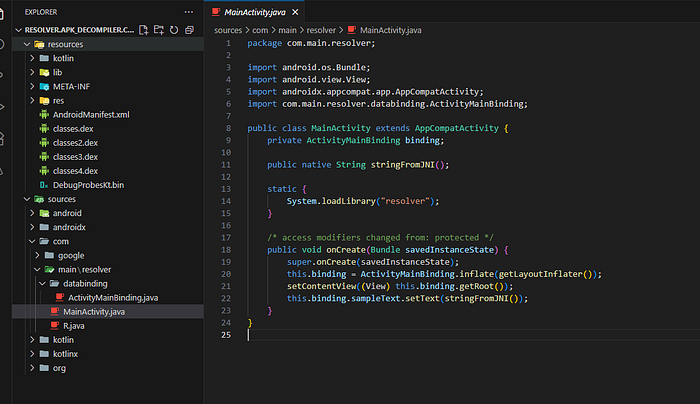The height and width of the screenshot is (404, 700).
Task: Collapse the RESOLVER.APK_DECOMPILER root section
Action: pyautogui.click(x=18, y=30)
